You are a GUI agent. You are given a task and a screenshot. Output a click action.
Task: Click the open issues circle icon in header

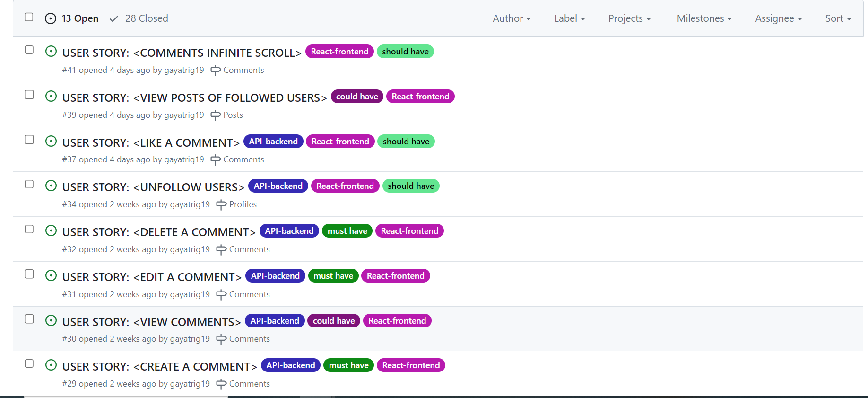51,18
